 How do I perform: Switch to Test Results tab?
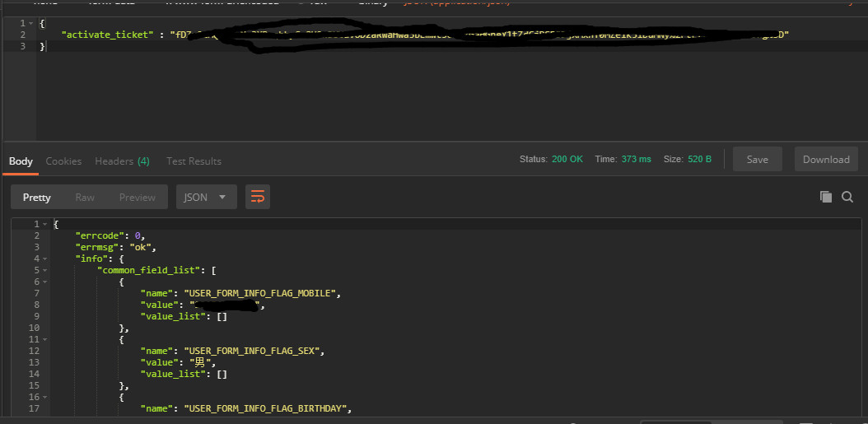coord(194,161)
